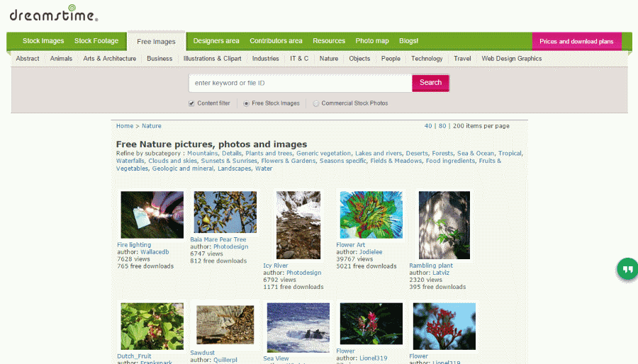The image size is (638, 364).
Task: Refine by Landscapes subcategory
Action: (235, 169)
